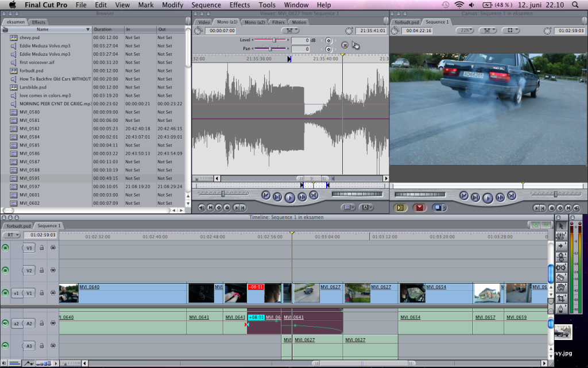
Task: Open the Effects menu in menu bar
Action: pyautogui.click(x=239, y=5)
